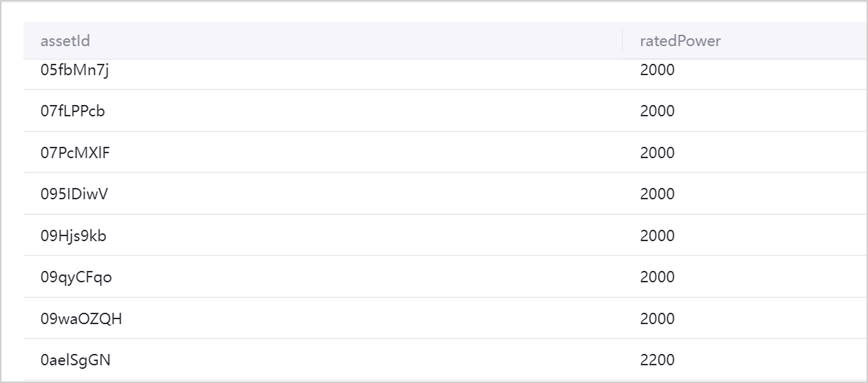Click blank header area right of ratedPower label

[794, 41]
